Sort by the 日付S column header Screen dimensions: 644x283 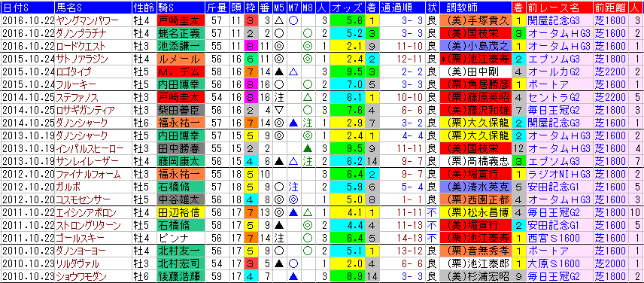pos(27,8)
